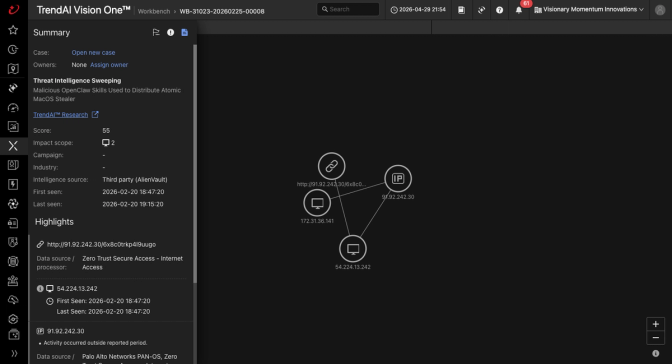Zoom in the graph with plus button
672x364 pixels.
tap(655, 324)
